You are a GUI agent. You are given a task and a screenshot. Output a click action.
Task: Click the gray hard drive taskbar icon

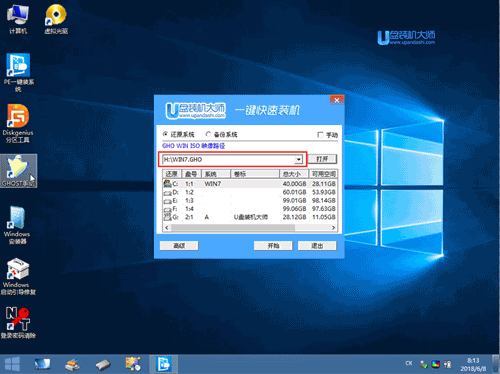103,364
